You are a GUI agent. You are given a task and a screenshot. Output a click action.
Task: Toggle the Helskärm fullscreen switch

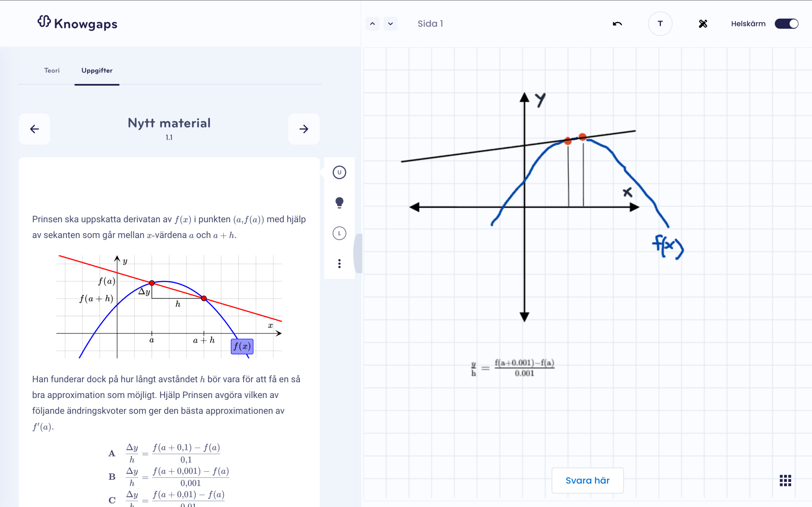tap(786, 24)
